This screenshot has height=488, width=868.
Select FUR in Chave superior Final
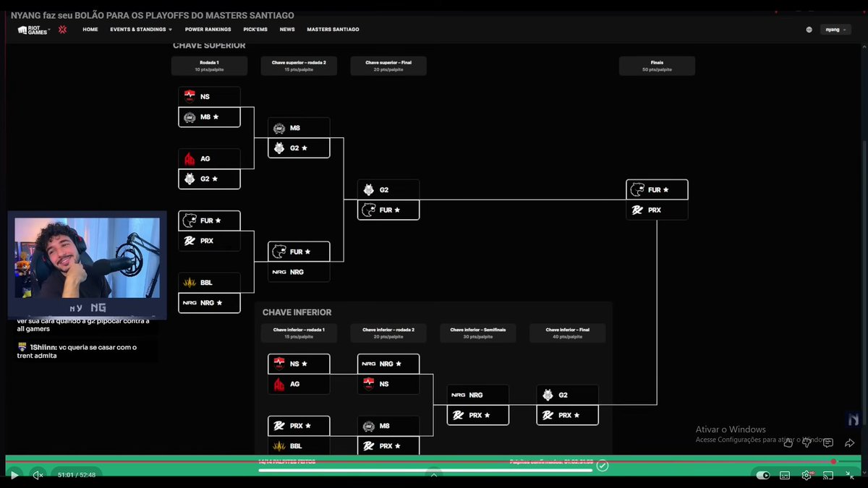(388, 210)
